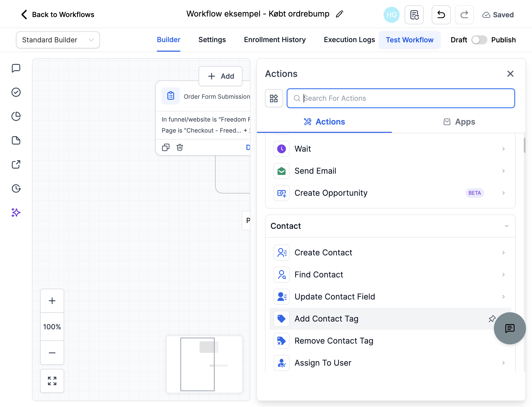Pin the Add Contact Tag action
The width and height of the screenshot is (532, 407).
492,319
